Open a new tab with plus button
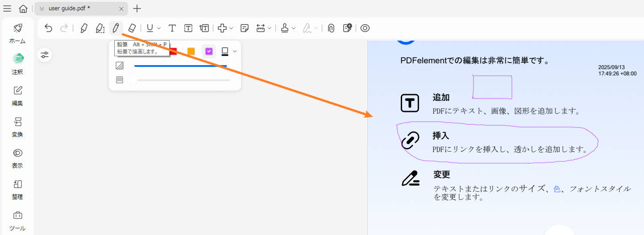 pos(137,8)
